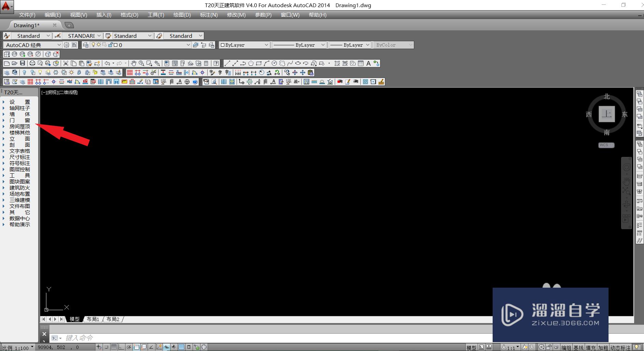644x351 pixels.
Task: Expand the 尺寸标注 menu group
Action: (19, 157)
